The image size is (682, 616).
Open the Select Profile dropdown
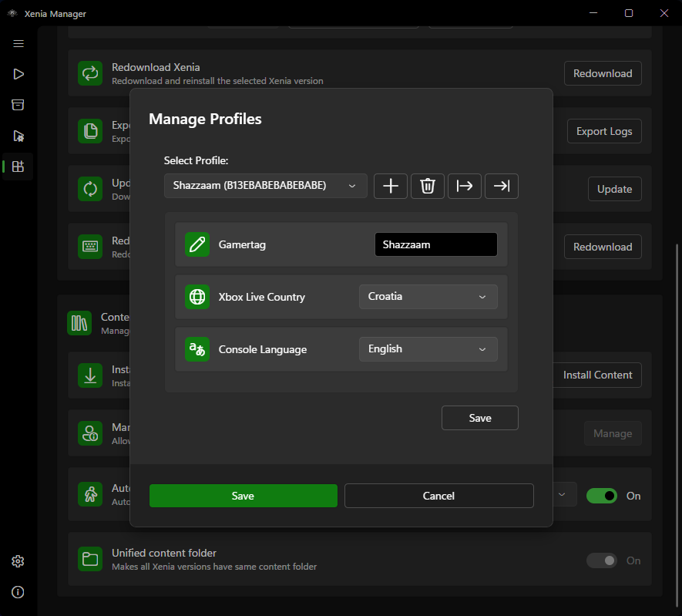pyautogui.click(x=265, y=186)
